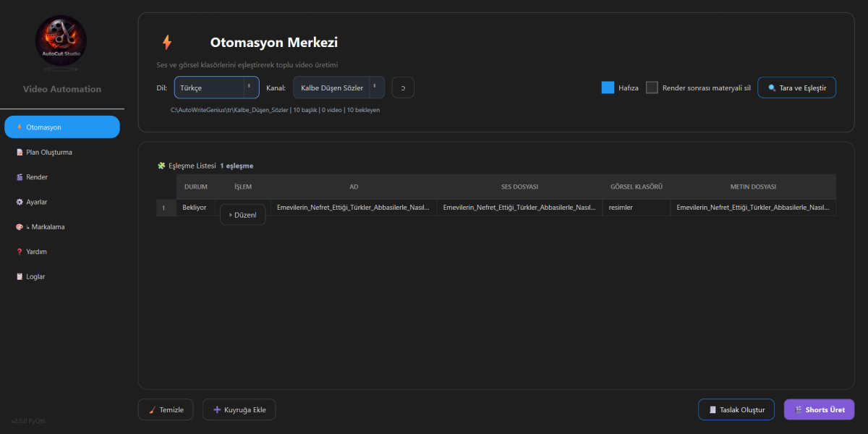Viewport: 868px width, 434px height.
Task: Expand the Kanal dropdown Kalbe Düşen Sözler
Action: (339, 88)
